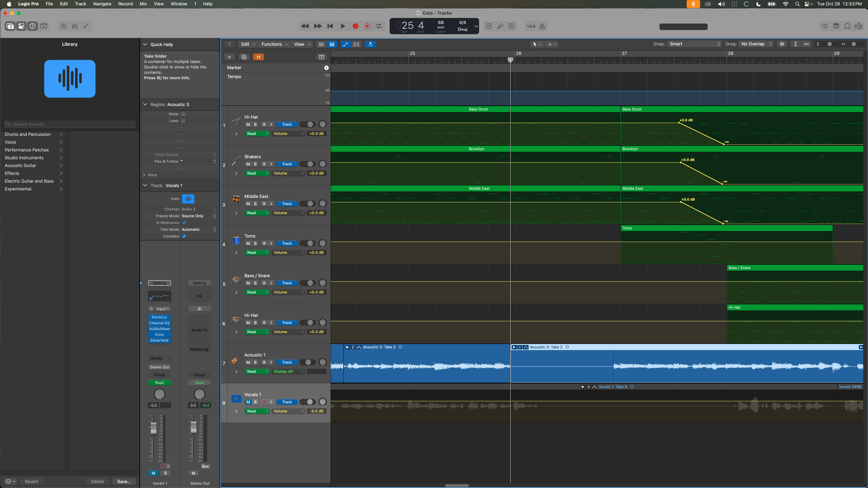The image size is (868, 488).
Task: Click the Vocals 1 channel volume fader
Action: pyautogui.click(x=153, y=428)
